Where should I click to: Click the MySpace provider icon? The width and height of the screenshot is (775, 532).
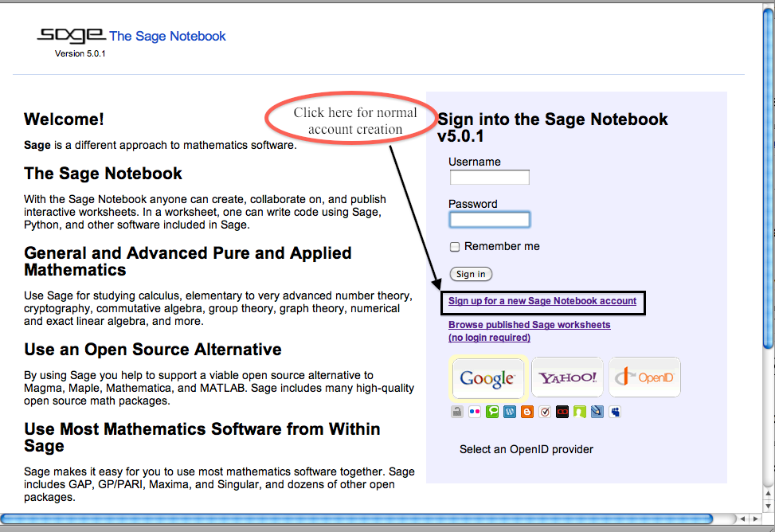pos(615,413)
